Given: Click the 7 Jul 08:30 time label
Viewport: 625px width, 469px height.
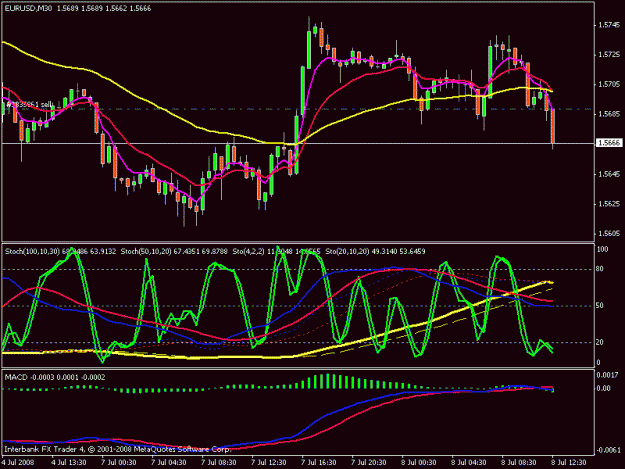Looking at the screenshot, I should tap(218, 463).
